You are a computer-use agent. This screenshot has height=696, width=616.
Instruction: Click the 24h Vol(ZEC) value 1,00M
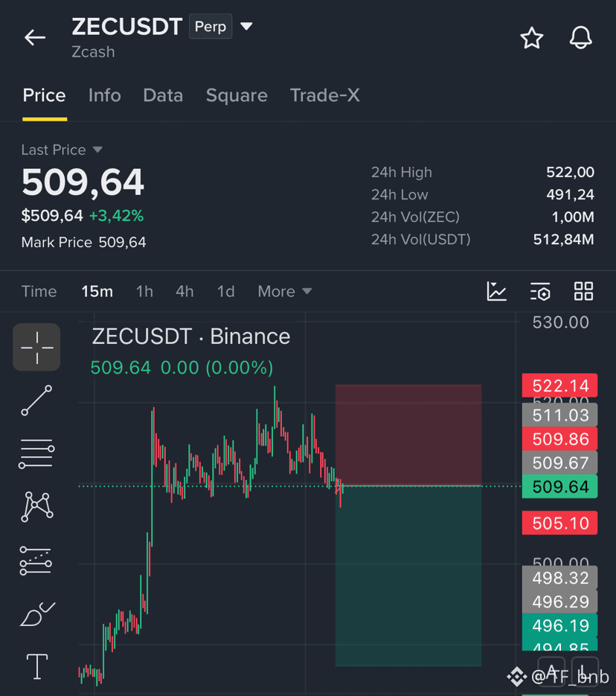pos(573,217)
